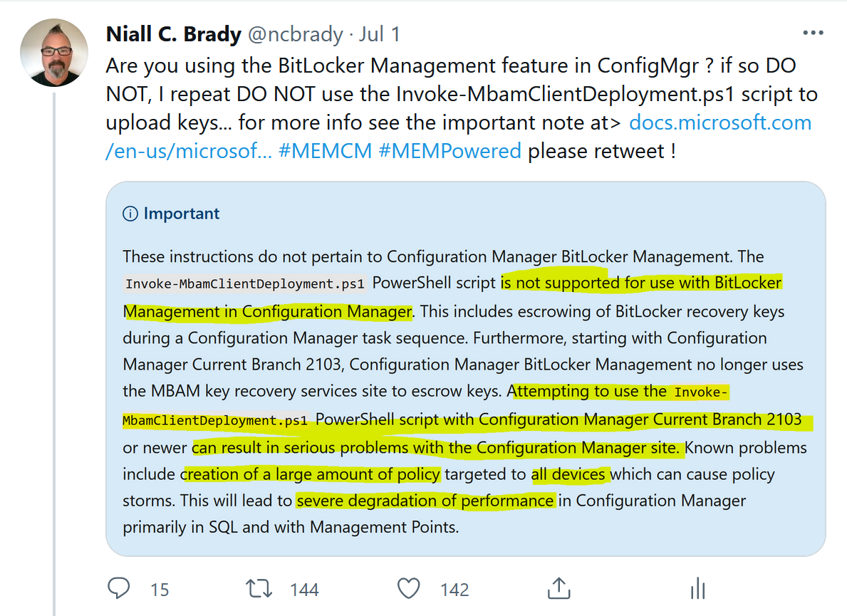Click the gray thread line below avatar

click(54, 354)
